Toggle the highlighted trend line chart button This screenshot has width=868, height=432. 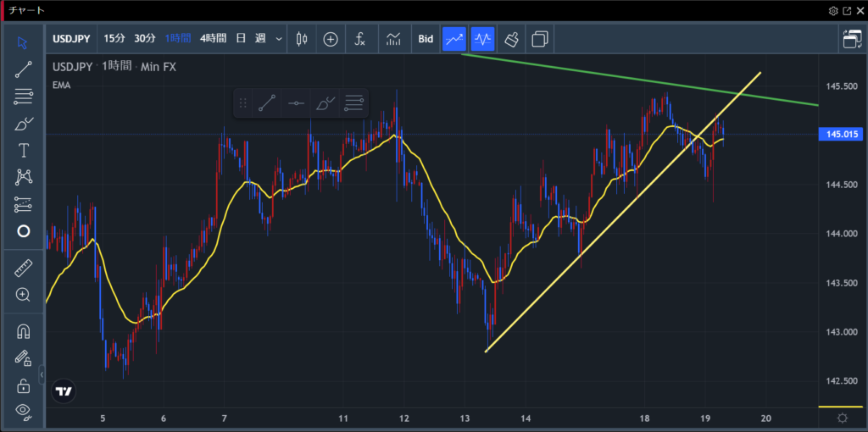[454, 39]
